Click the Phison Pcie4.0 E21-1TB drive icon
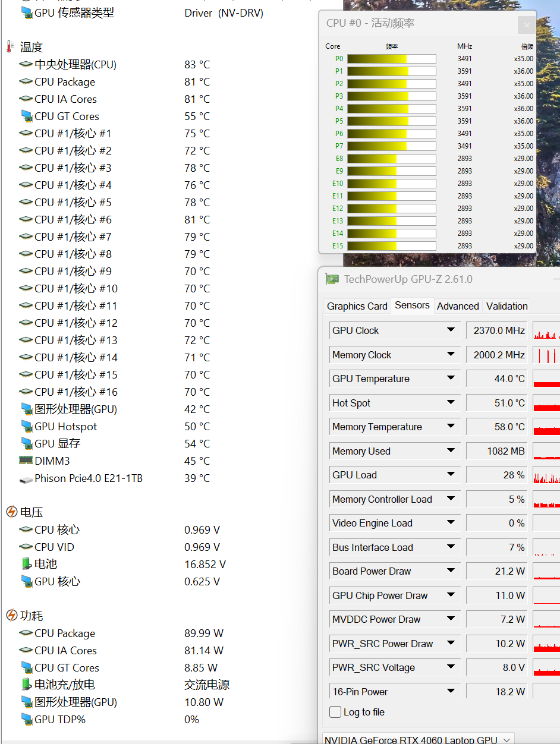 pyautogui.click(x=26, y=478)
